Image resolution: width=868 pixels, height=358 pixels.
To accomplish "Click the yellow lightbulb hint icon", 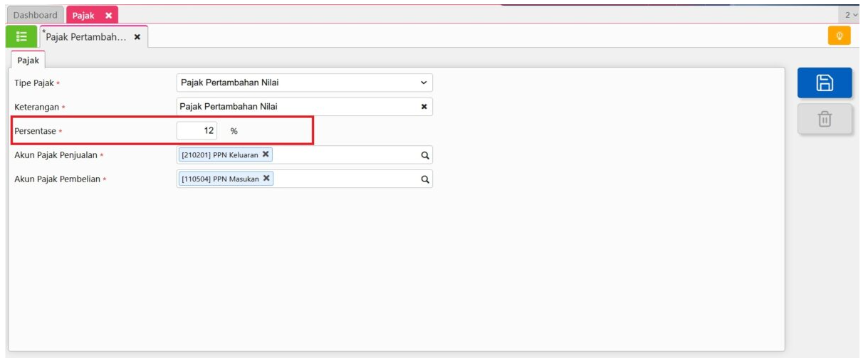I will 840,36.
